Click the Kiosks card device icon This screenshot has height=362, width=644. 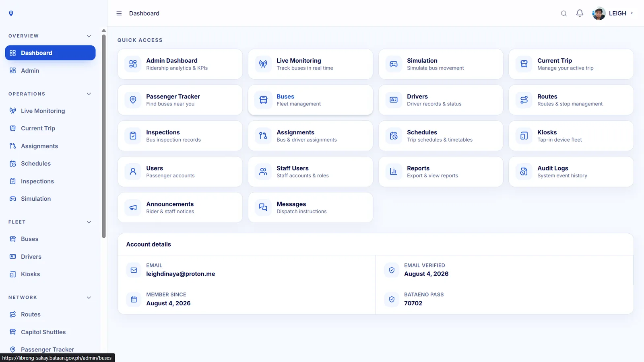pyautogui.click(x=524, y=136)
